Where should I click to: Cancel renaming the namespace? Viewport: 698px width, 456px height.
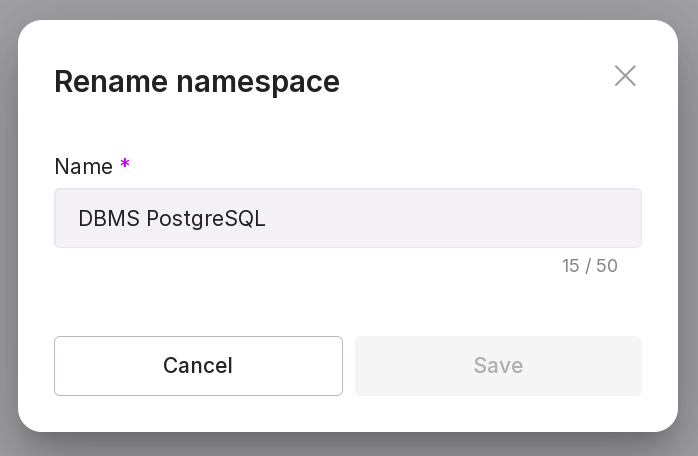click(x=198, y=366)
